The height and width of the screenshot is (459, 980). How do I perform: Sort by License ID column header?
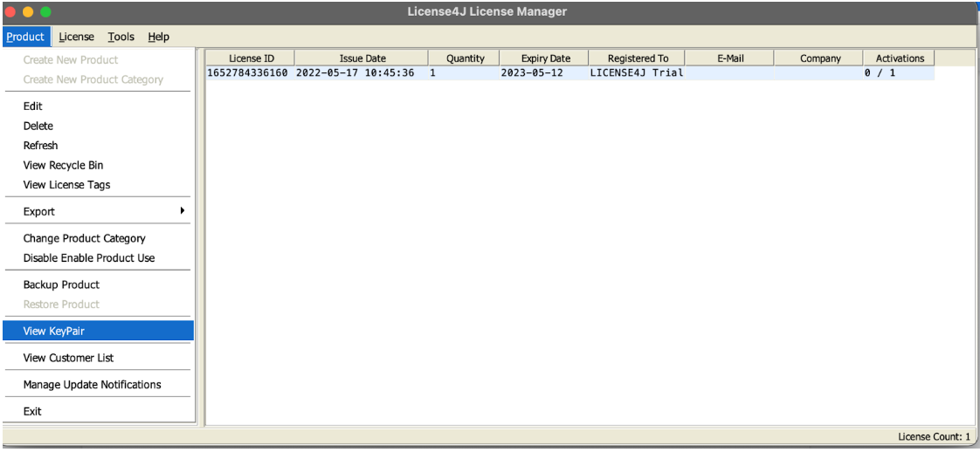251,58
